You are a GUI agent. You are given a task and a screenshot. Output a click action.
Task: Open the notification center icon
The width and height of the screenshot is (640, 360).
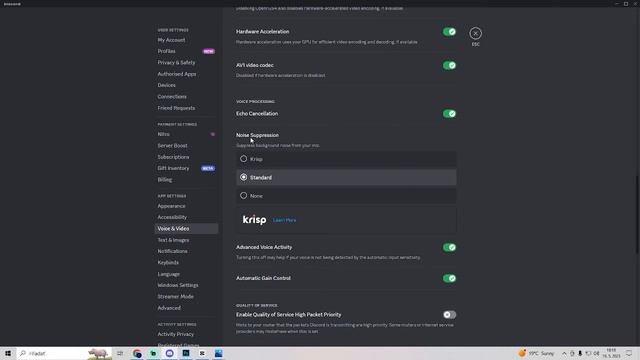(629, 353)
